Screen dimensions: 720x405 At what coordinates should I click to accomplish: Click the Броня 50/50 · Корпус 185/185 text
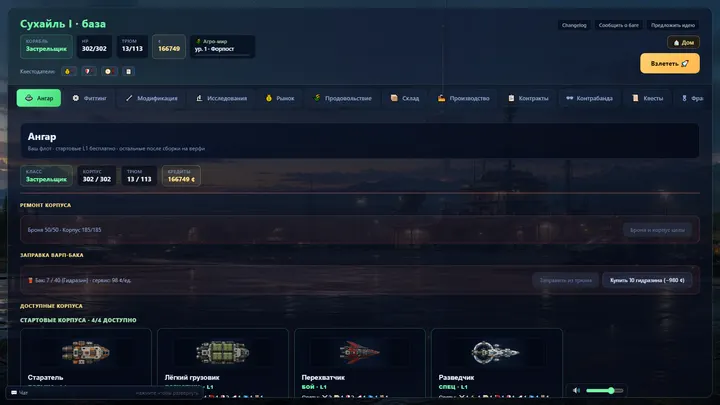point(64,230)
